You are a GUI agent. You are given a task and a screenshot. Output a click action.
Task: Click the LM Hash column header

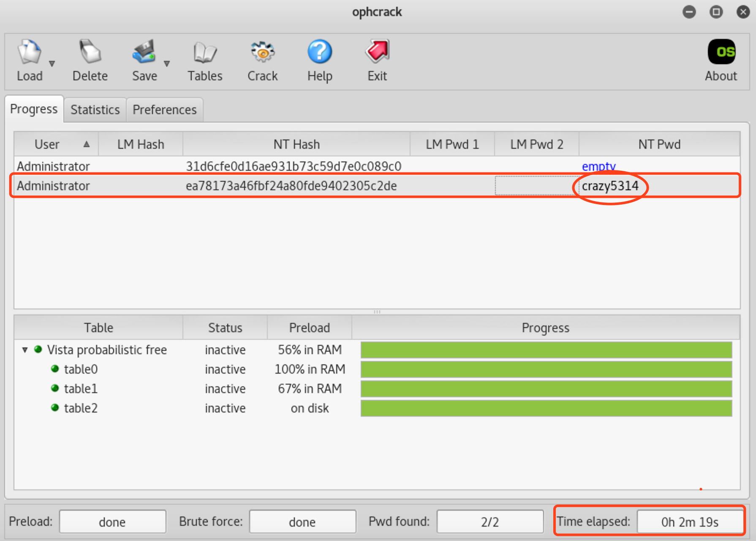[141, 144]
